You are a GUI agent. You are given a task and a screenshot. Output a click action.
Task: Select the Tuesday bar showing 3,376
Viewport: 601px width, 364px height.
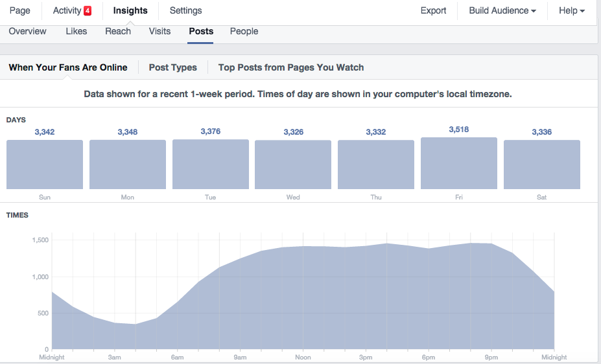pyautogui.click(x=210, y=165)
